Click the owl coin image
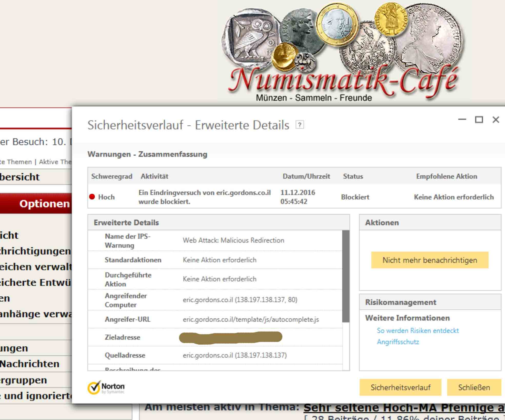 coord(251,38)
